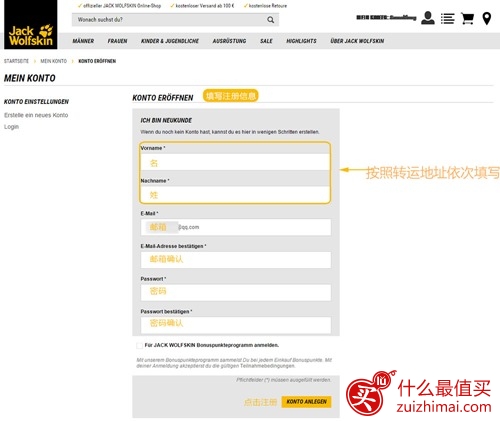Screen dimensions: 500x421
Task: Open the KINDER & JUGENDLICHE menu
Action: [x=170, y=41]
